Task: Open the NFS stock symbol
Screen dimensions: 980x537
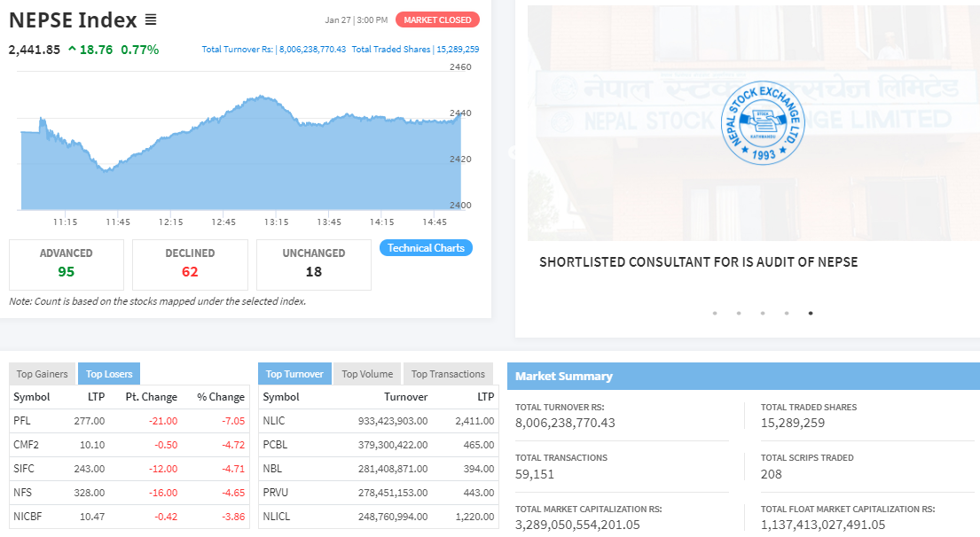Action: 22,493
